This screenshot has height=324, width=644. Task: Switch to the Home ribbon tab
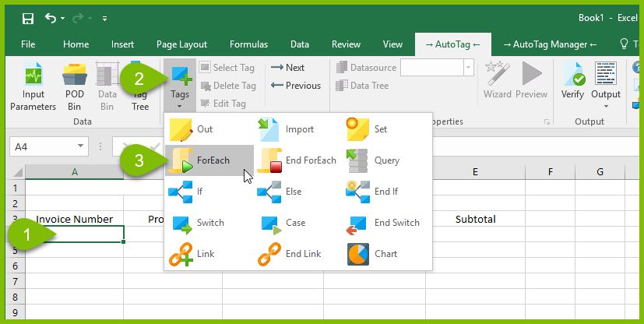point(76,44)
